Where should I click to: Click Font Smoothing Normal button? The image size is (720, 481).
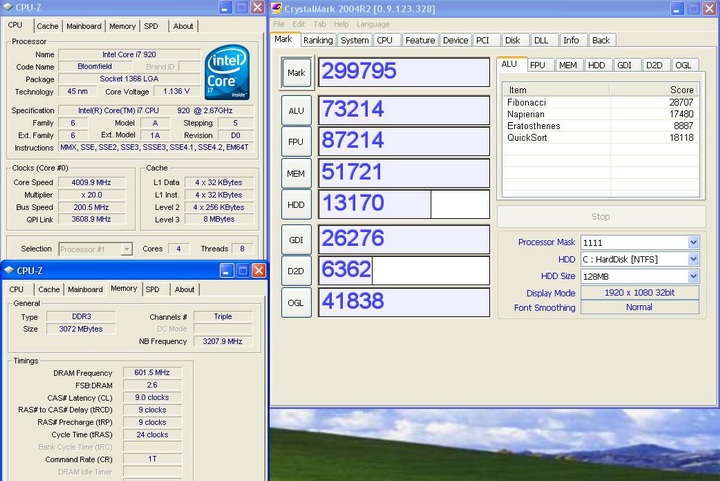click(x=640, y=307)
